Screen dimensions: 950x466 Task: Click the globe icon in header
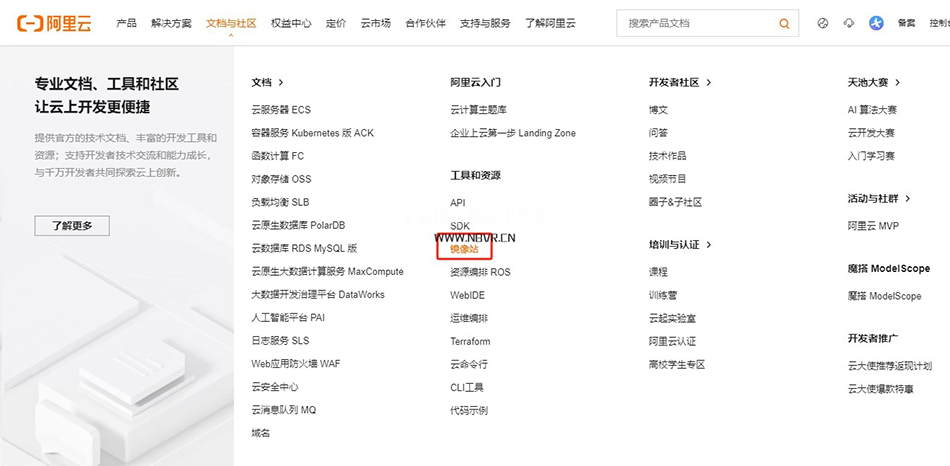pyautogui.click(x=823, y=23)
